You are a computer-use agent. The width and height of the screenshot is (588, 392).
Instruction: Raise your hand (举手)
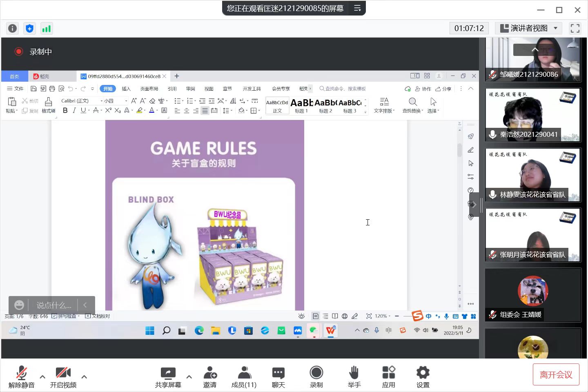point(354,377)
